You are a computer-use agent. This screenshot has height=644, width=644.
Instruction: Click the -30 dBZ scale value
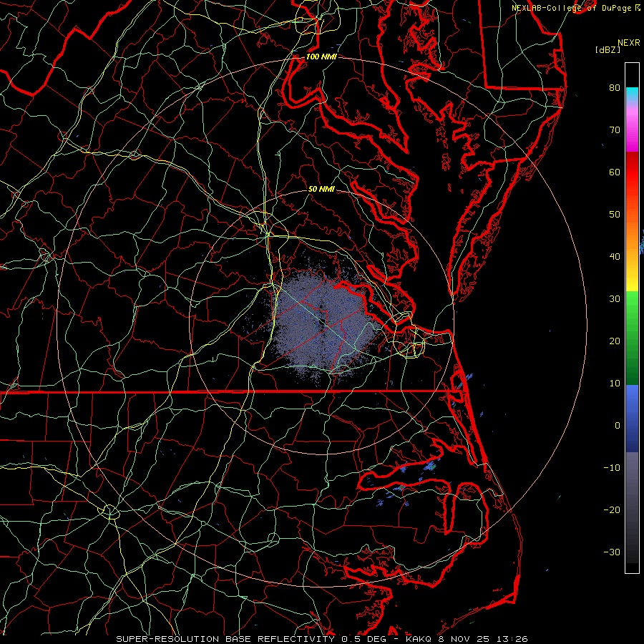(x=612, y=552)
